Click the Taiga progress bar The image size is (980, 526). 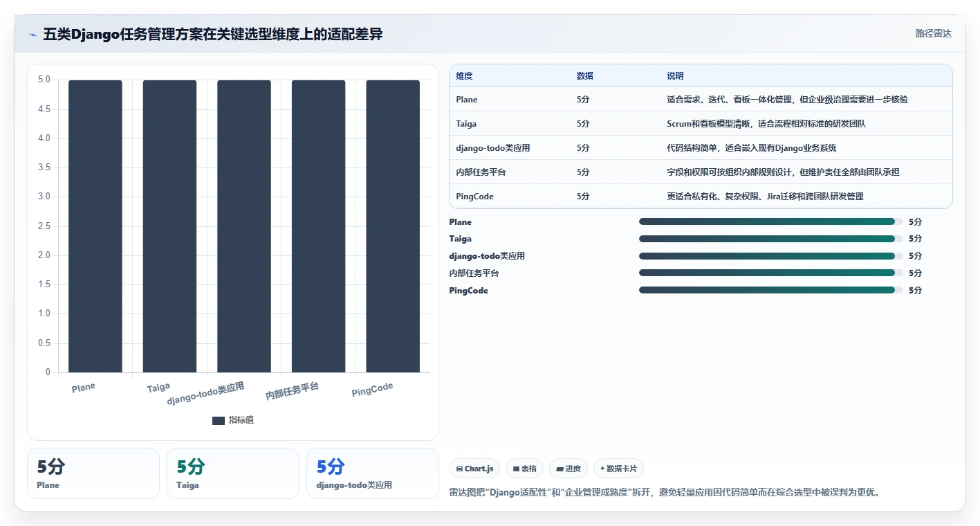pyautogui.click(x=771, y=239)
